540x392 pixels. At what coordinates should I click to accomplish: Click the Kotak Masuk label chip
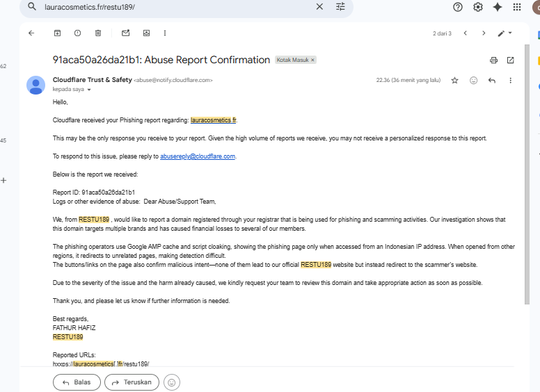pyautogui.click(x=293, y=60)
